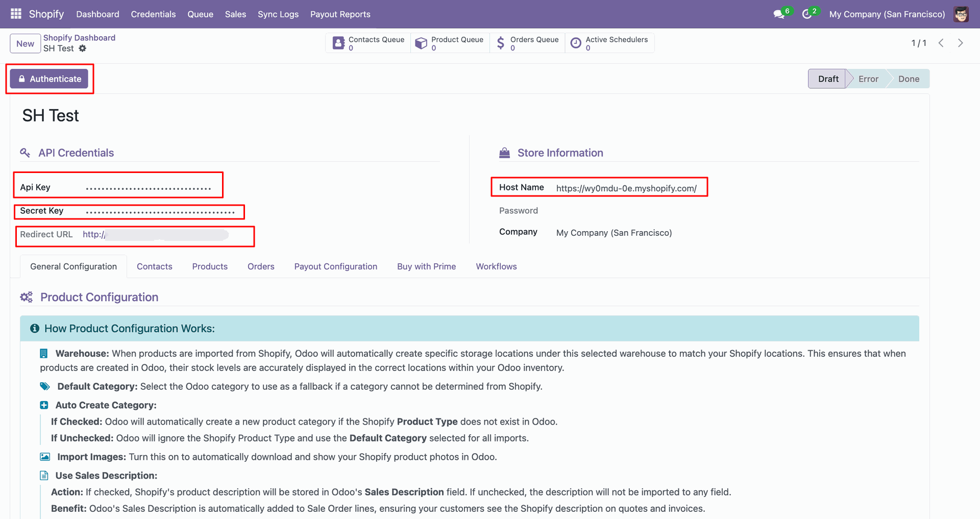Switch to the Workflows tab
Screen dimensions: 980x519
pos(496,266)
